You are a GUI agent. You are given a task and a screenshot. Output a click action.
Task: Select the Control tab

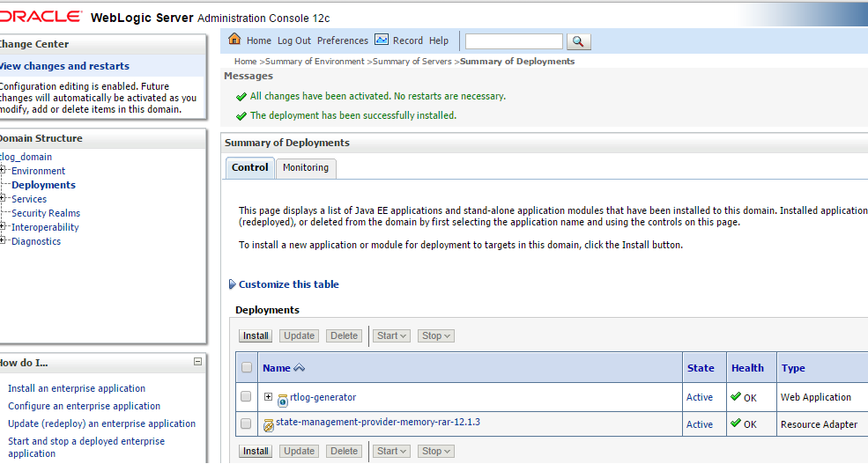click(249, 167)
